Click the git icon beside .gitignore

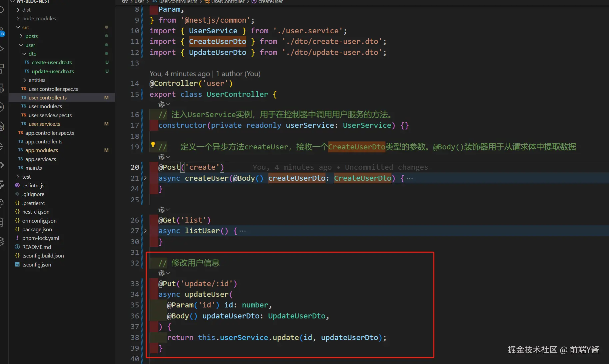17,194
